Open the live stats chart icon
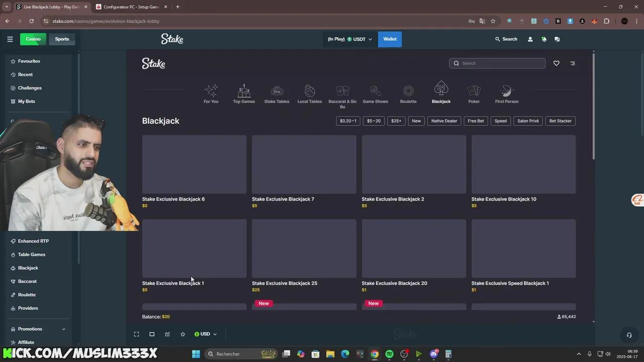The image size is (644, 362). tap(167, 334)
